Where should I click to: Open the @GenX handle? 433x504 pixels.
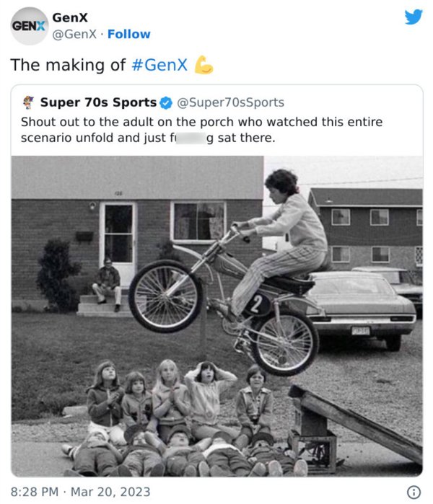[x=74, y=34]
